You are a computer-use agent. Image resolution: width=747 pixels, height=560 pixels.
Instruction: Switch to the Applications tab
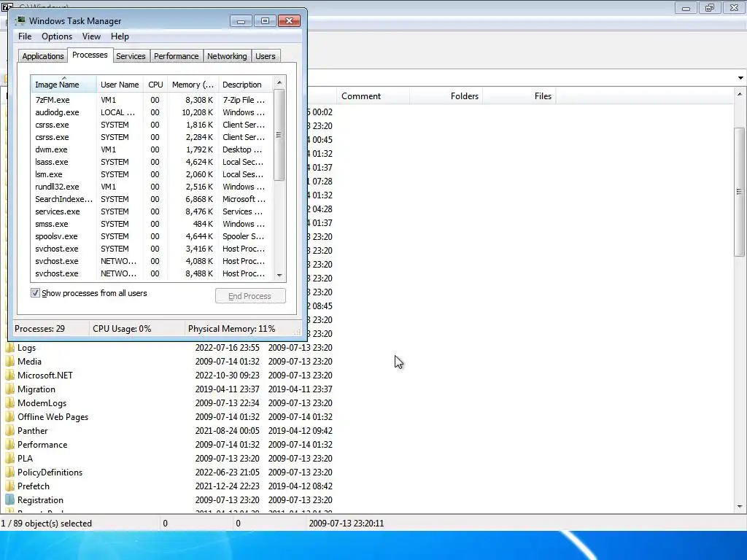pyautogui.click(x=43, y=56)
